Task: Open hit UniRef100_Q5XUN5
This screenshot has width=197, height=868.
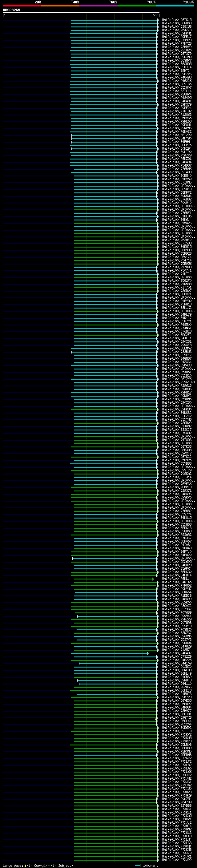Action: pos(177,399)
